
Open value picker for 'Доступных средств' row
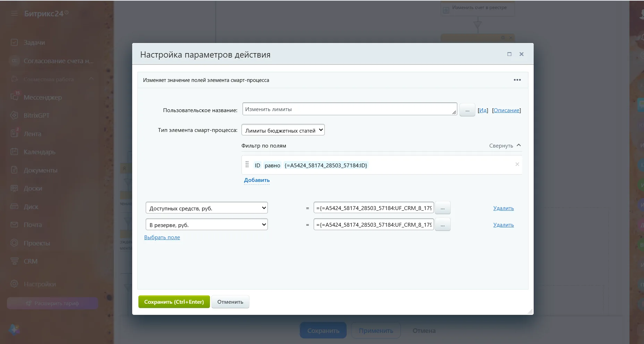tap(442, 208)
